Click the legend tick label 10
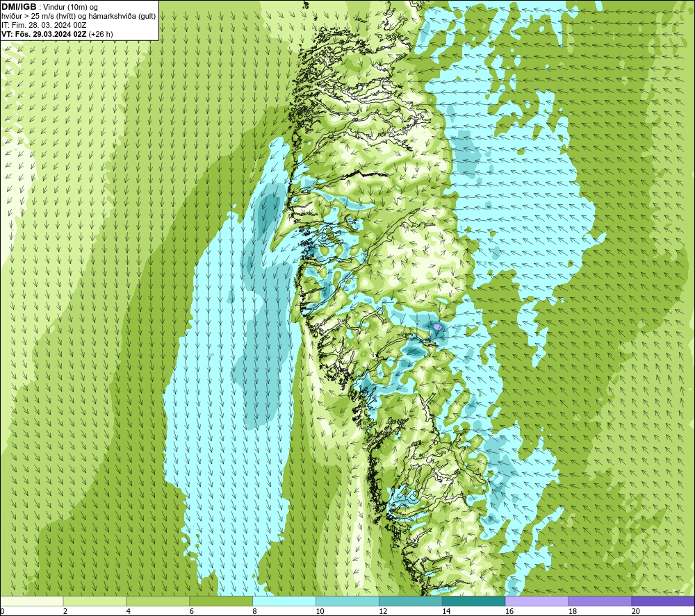 [320, 611]
